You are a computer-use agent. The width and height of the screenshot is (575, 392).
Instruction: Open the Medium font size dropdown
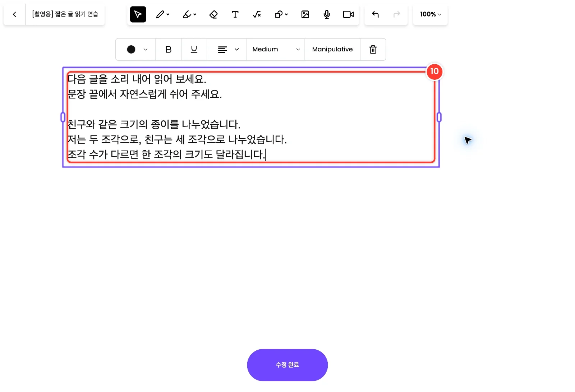(276, 50)
